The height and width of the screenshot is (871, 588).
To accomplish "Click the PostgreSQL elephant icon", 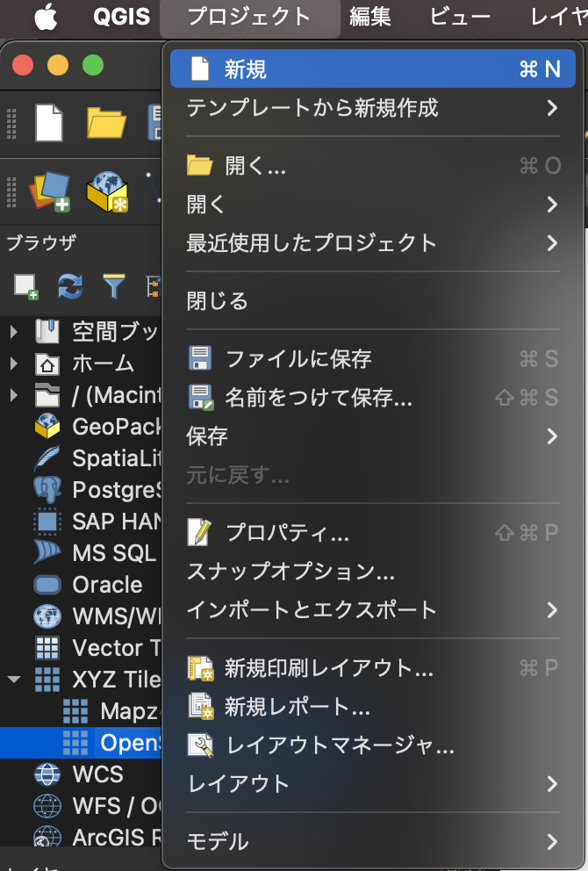I will (x=47, y=489).
